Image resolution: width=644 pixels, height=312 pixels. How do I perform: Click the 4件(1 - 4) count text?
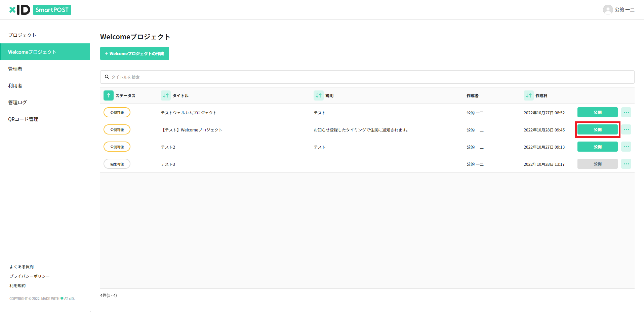pyautogui.click(x=109, y=296)
